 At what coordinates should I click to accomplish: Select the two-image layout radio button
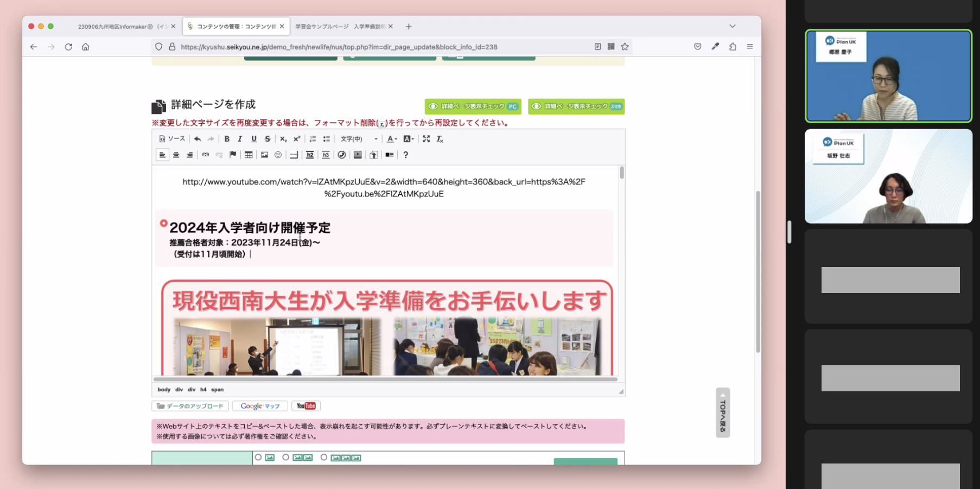(x=285, y=458)
